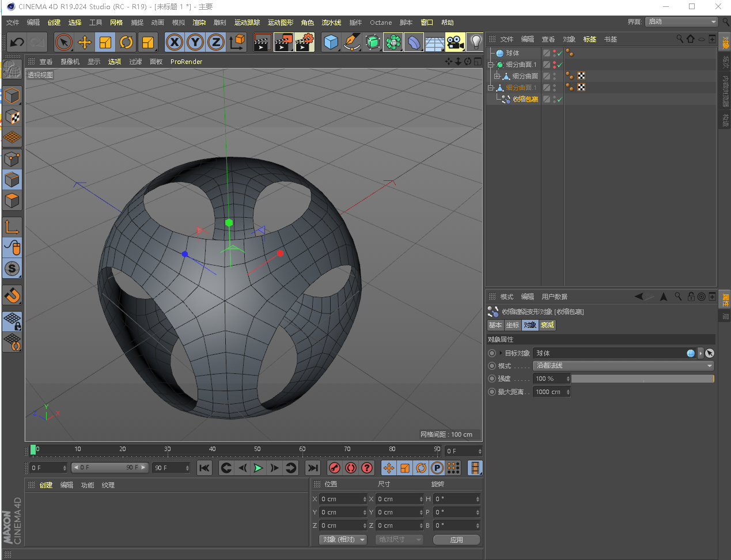The height and width of the screenshot is (560, 731).
Task: Click the light bulb icon
Action: coord(476,42)
